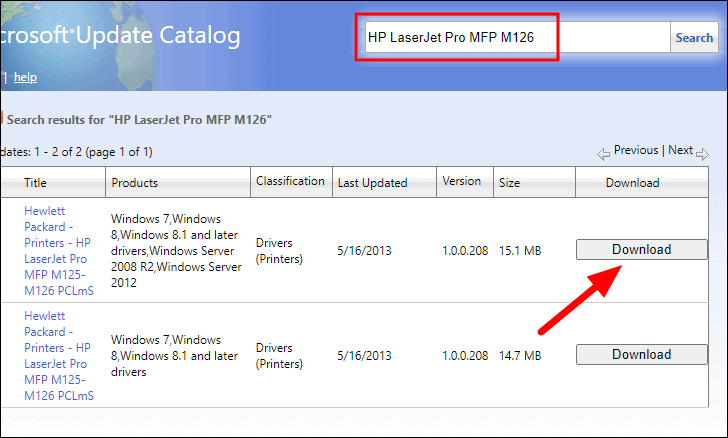Sort by Classification column header
Image resolution: width=728 pixels, height=438 pixels.
click(290, 181)
